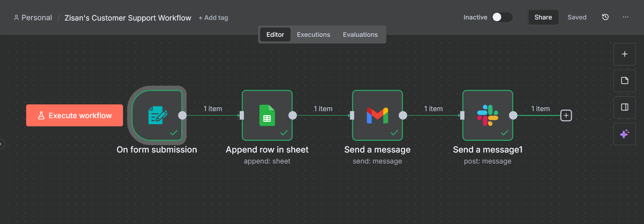The image size is (644, 224).
Task: Click the 'post: message' subtitle
Action: click(488, 161)
